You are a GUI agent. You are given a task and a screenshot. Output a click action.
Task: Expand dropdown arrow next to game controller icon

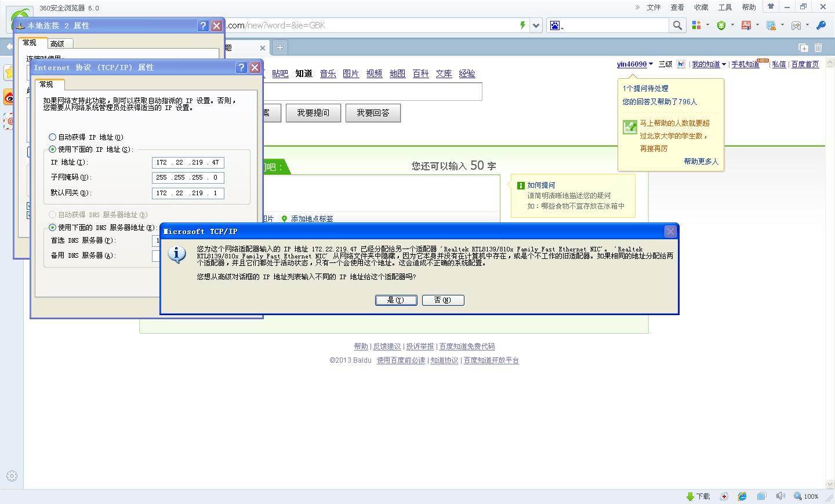[807, 25]
